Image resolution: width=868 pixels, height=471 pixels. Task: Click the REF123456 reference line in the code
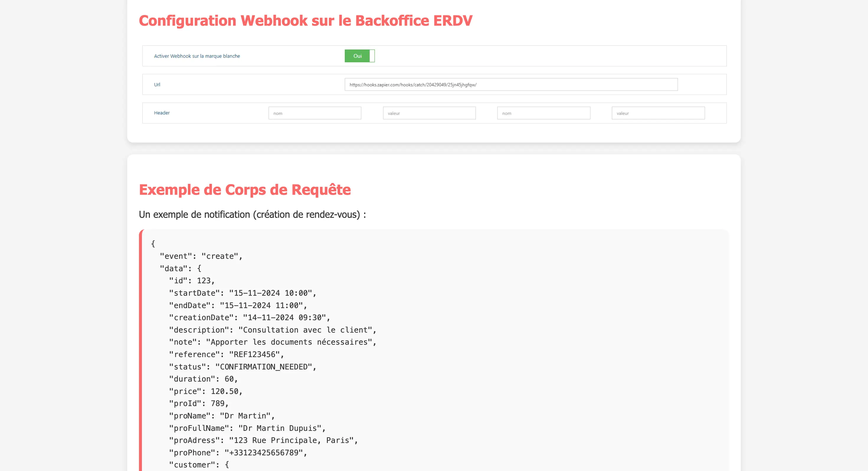click(x=226, y=355)
